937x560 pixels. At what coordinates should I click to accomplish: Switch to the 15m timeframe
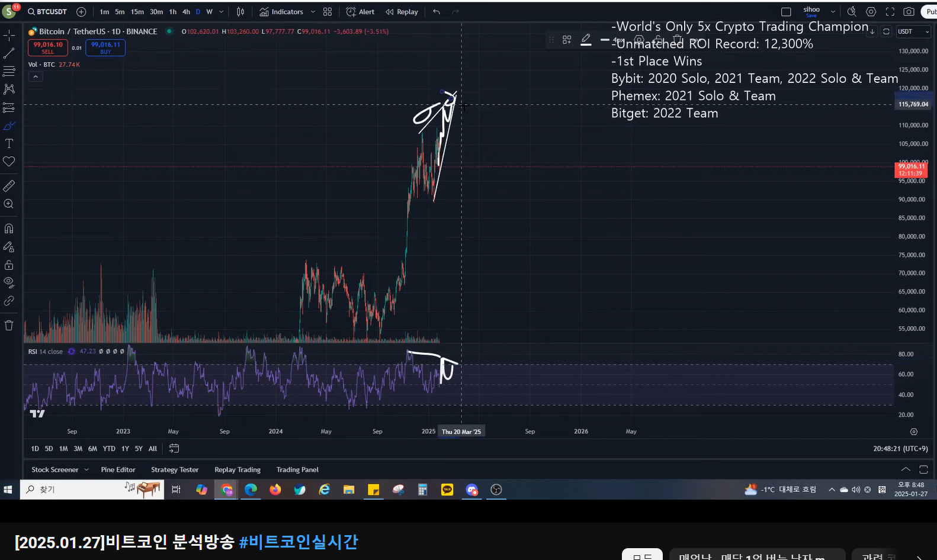[x=137, y=12]
